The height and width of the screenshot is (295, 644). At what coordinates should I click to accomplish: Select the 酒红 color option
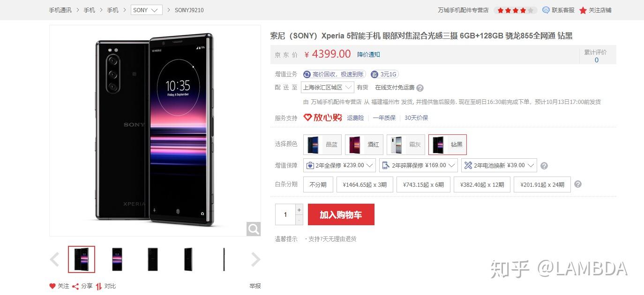coord(364,145)
